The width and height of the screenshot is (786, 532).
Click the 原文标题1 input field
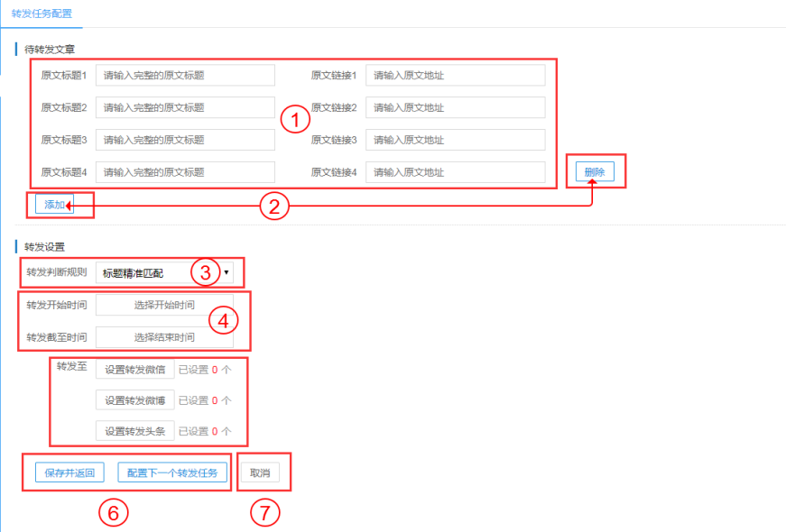[185, 76]
